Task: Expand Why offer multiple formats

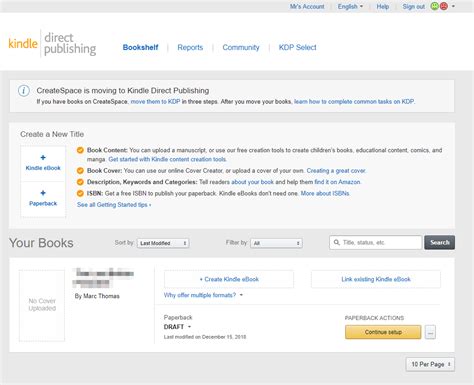Action: (x=203, y=295)
